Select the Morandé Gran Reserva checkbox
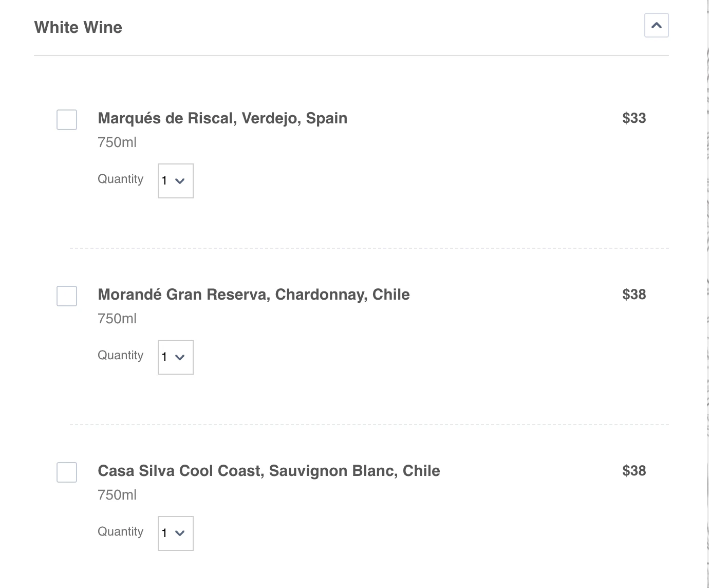Screen dimensions: 709x588 66,296
